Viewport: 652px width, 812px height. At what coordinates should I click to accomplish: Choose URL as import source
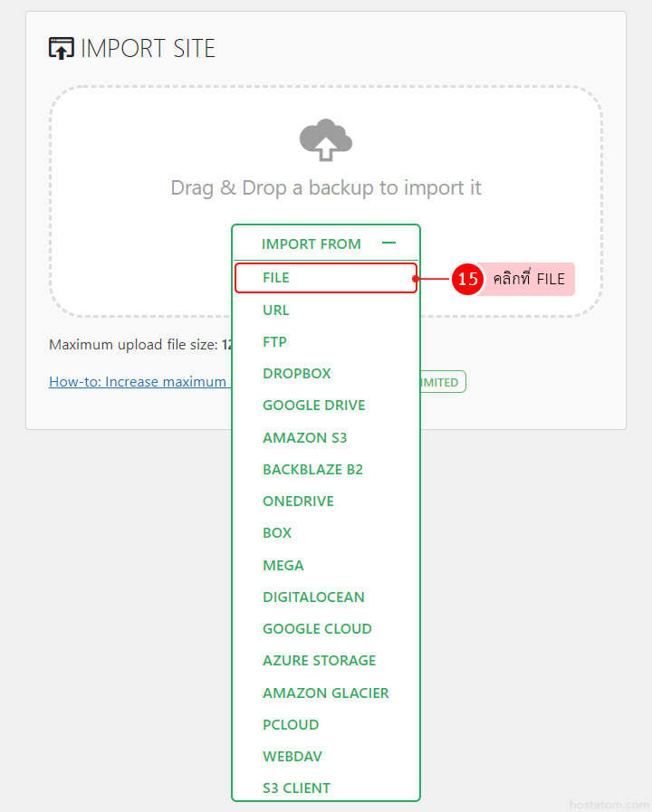pyautogui.click(x=276, y=310)
